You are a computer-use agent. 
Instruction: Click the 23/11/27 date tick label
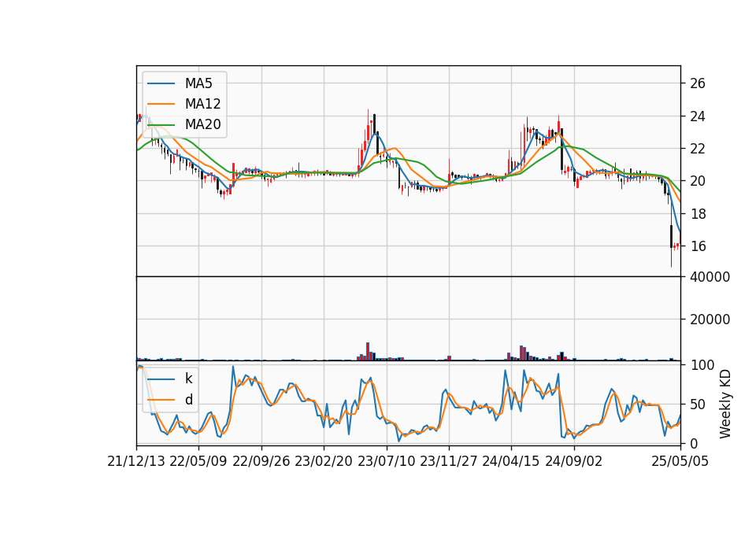[x=449, y=461]
